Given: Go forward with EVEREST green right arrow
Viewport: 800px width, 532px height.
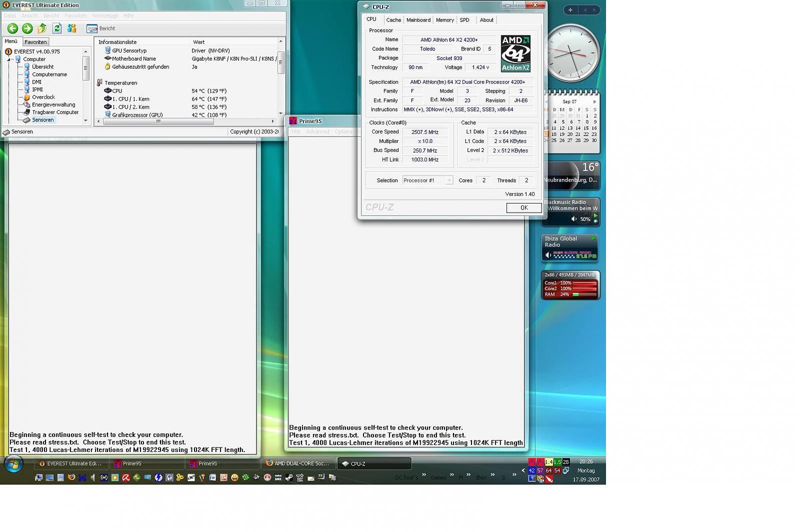Looking at the screenshot, I should (x=27, y=28).
